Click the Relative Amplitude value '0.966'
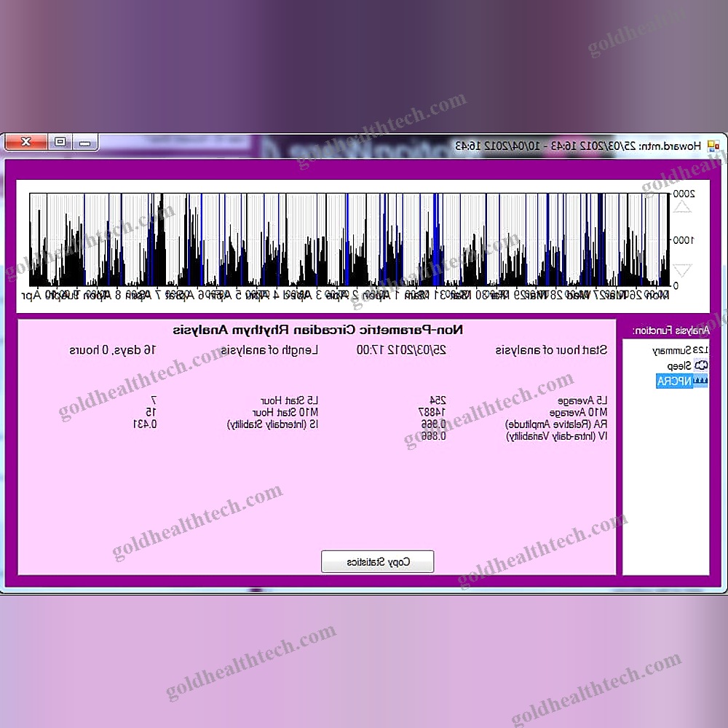 pos(434,424)
